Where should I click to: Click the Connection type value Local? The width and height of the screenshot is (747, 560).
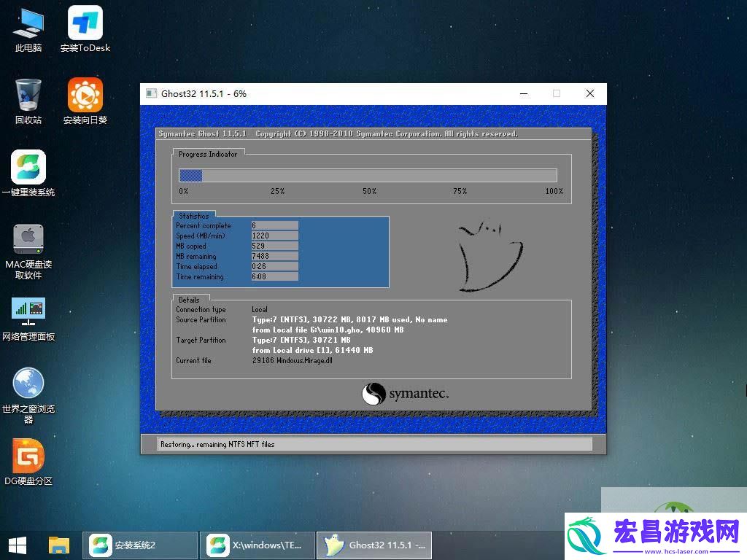260,309
